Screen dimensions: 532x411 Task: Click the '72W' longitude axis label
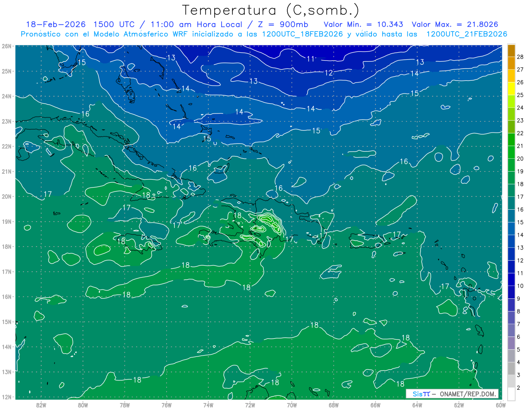tap(250, 405)
